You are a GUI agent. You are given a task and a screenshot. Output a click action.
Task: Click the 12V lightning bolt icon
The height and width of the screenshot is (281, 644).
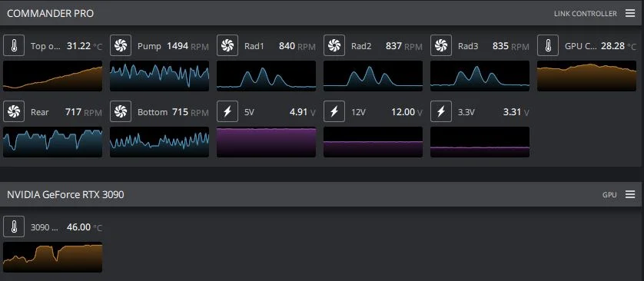pos(334,111)
